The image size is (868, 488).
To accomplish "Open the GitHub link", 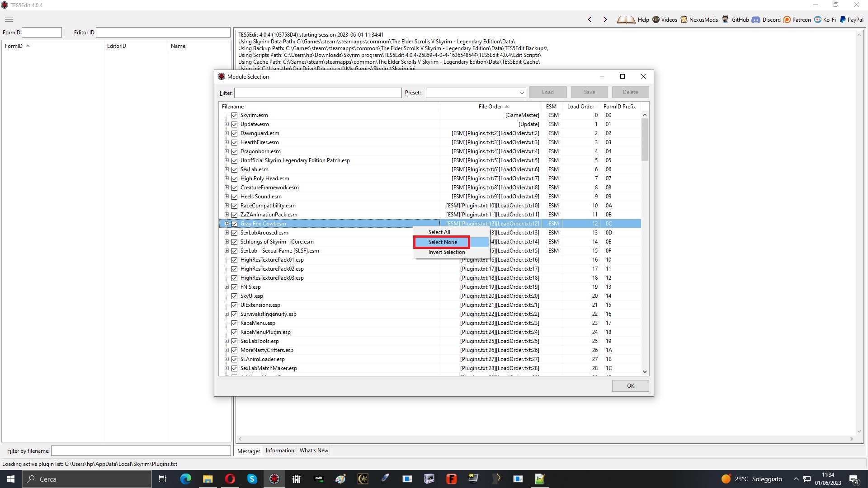I will 736,19.
